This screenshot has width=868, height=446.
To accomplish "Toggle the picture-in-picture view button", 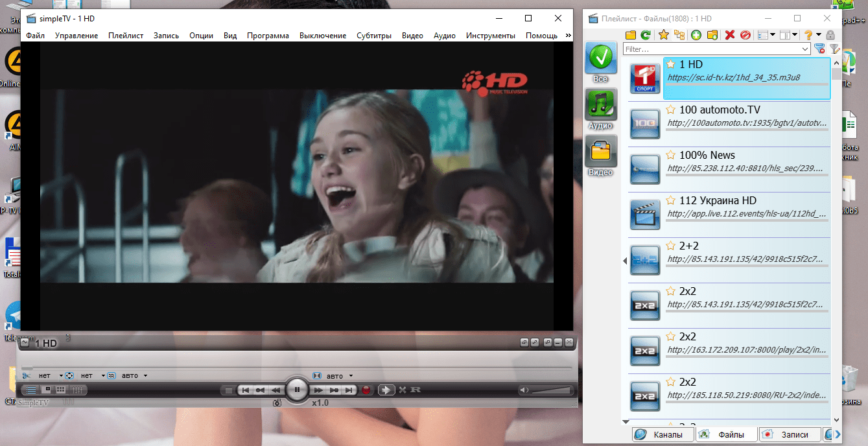I will pos(46,390).
